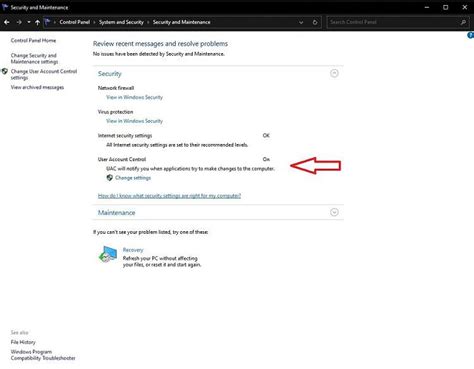The image size is (474, 369).
Task: Open Windows Program Compatibility Troubleshooter
Action: tap(43, 355)
